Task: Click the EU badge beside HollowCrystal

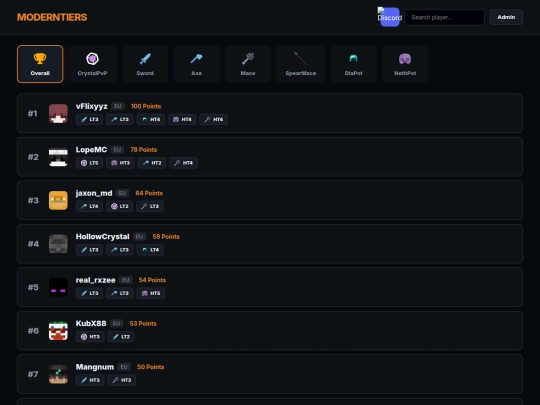Action: coord(139,237)
